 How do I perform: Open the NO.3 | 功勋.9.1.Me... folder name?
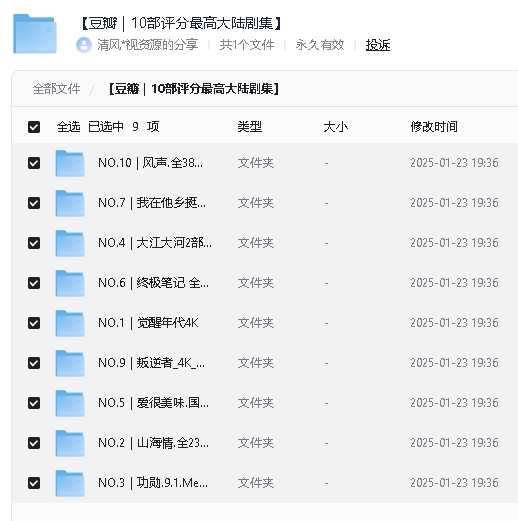point(153,483)
